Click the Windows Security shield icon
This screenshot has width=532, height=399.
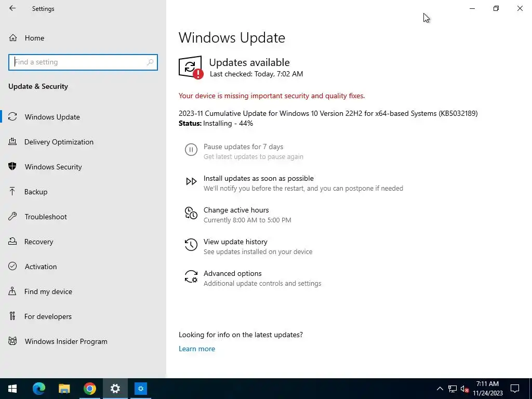[12, 166]
